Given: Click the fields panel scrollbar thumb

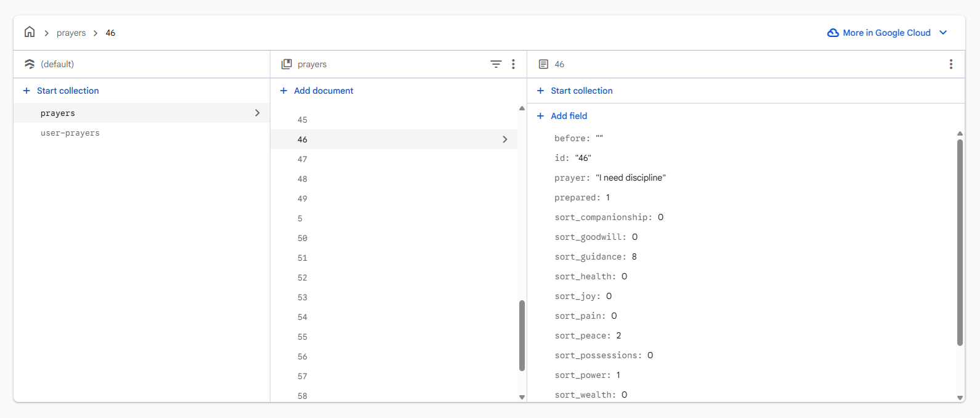Looking at the screenshot, I should point(960,242).
